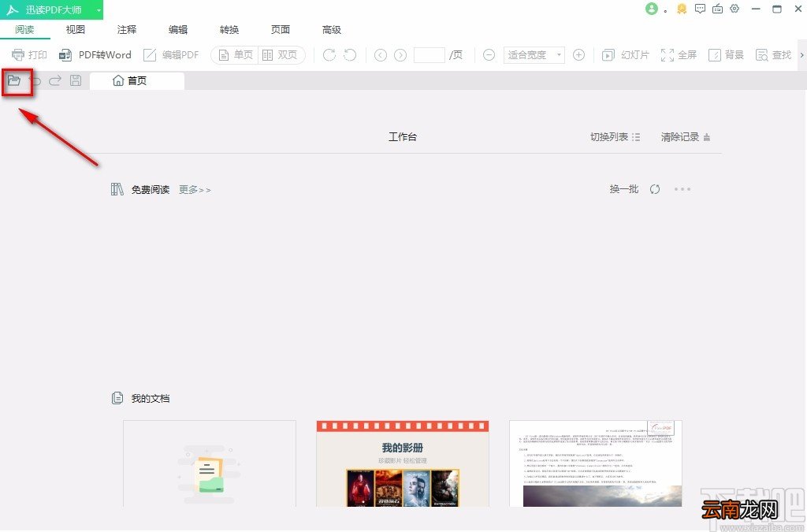Open settings with the gear icon
Viewport: 807px width, 532px height.
click(x=735, y=9)
